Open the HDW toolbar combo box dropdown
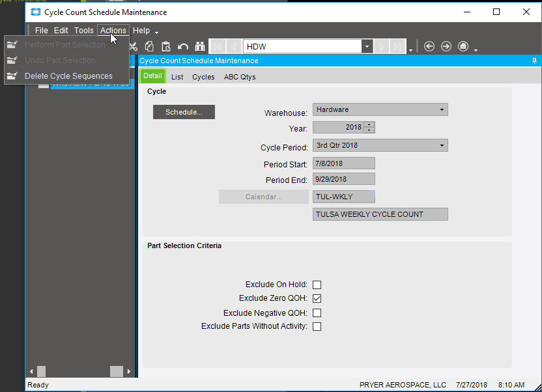 pyautogui.click(x=367, y=47)
